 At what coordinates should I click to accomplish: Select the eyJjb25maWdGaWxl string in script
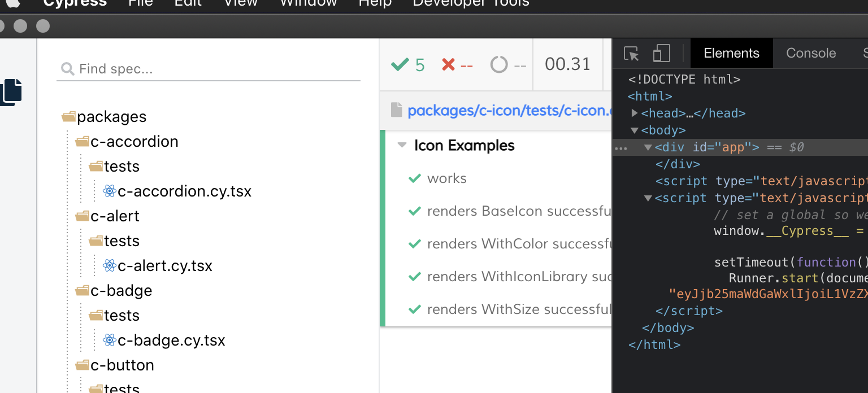(768, 294)
